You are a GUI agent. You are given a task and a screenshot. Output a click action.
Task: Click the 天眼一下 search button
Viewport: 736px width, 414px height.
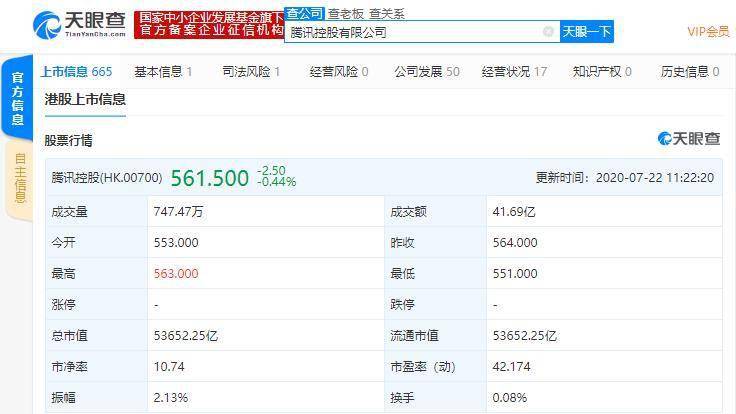pyautogui.click(x=587, y=31)
